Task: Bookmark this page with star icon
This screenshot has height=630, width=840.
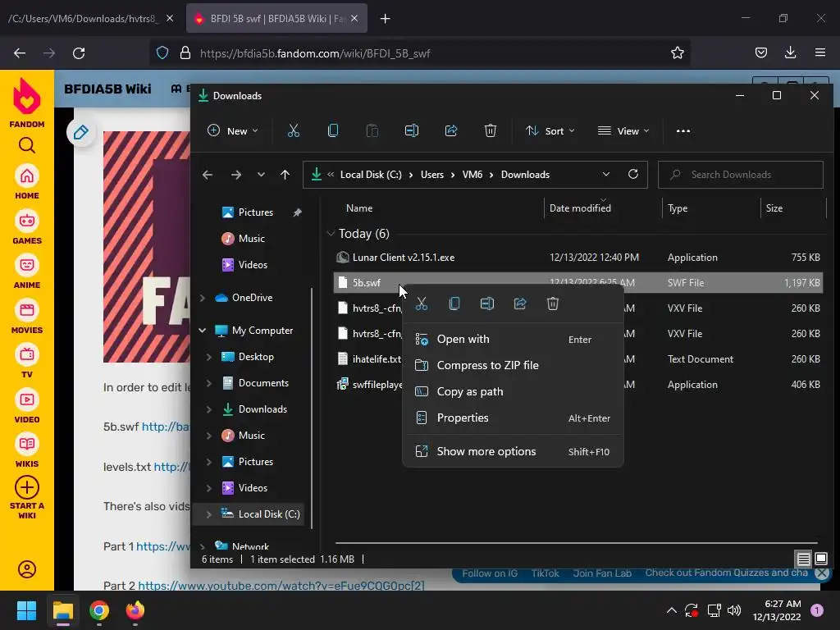Action: pos(677,52)
